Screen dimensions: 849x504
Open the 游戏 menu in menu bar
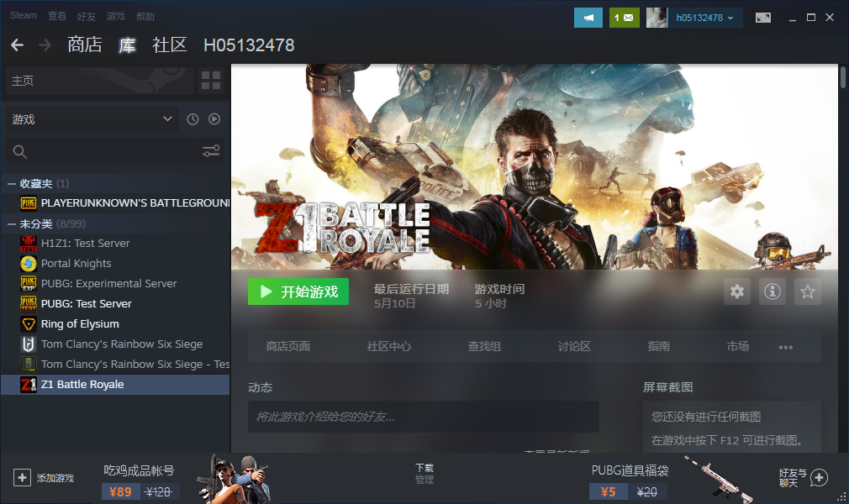click(x=115, y=16)
